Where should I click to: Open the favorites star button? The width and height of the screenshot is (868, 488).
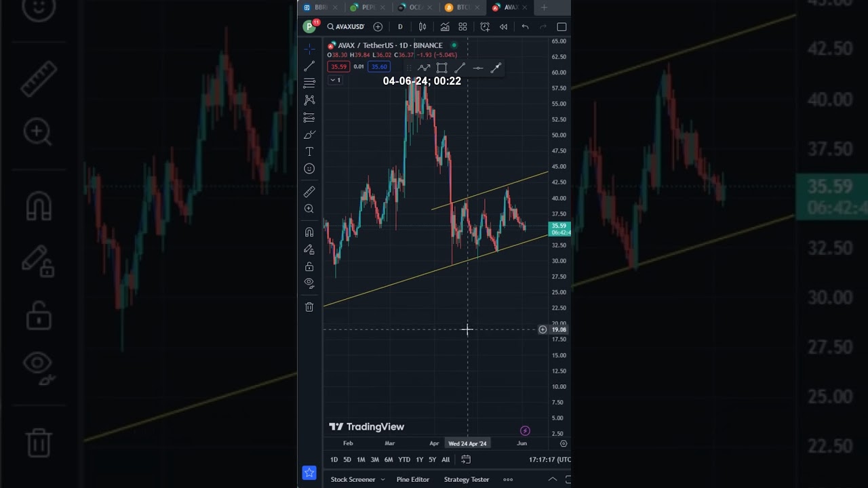pos(309,472)
